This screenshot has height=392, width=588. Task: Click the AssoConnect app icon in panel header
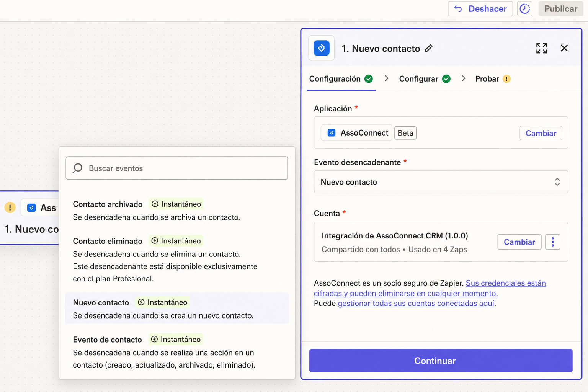(x=322, y=48)
